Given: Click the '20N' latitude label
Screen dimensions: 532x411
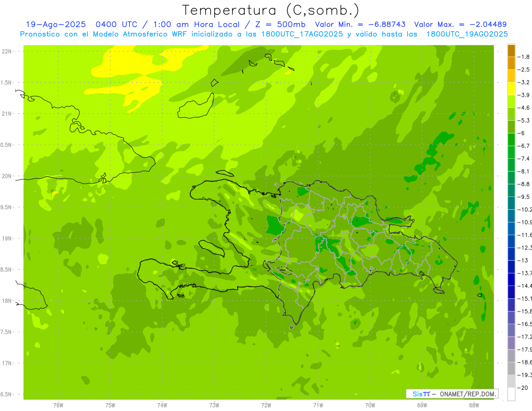Looking at the screenshot, I should pyautogui.click(x=6, y=176).
